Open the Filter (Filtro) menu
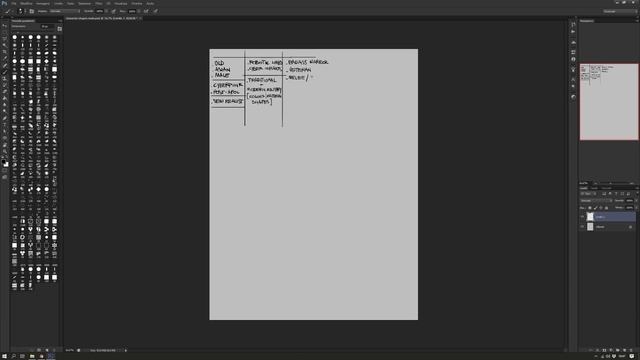 [99, 3]
